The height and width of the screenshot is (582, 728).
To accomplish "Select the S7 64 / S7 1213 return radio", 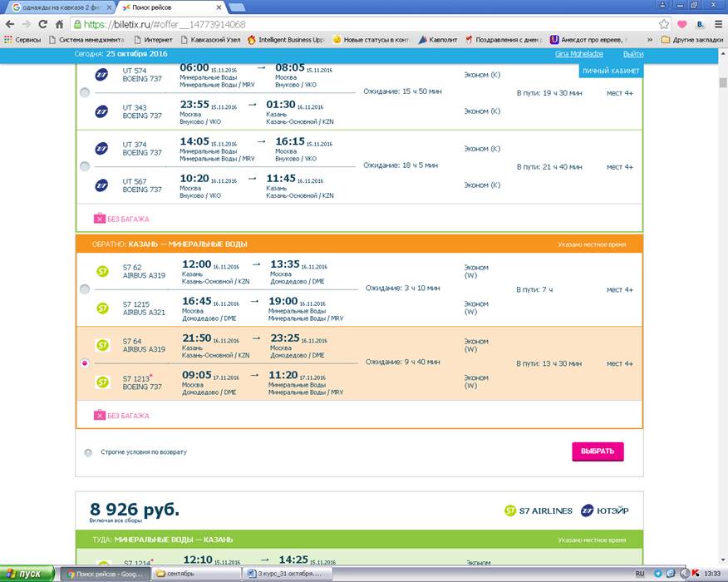I will coord(85,363).
